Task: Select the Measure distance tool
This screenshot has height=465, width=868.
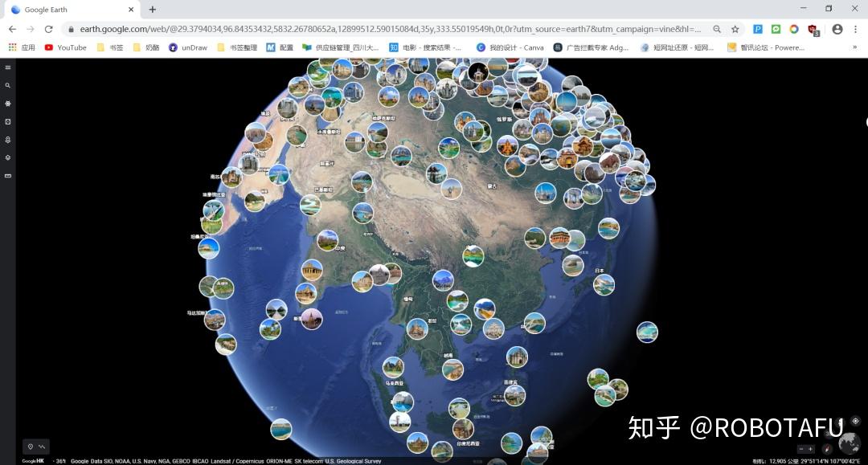Action: (x=7, y=176)
